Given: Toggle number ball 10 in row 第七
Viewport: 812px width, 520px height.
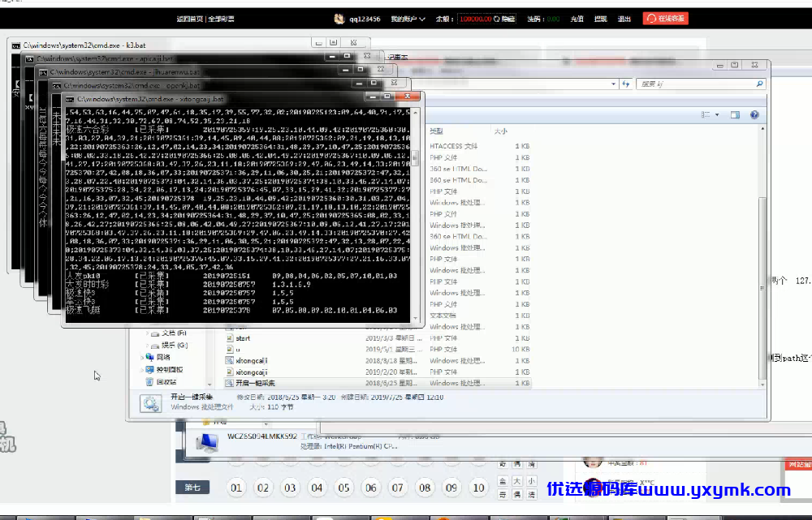Looking at the screenshot, I should [x=478, y=488].
